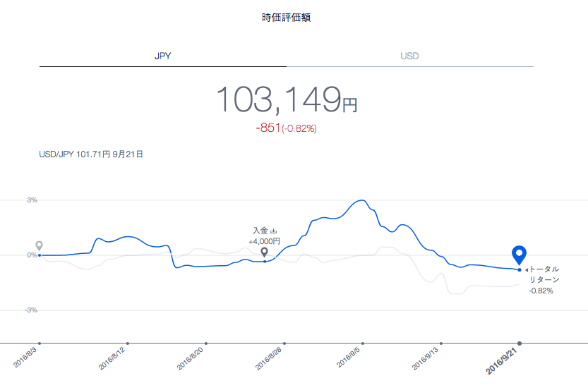This screenshot has height=390, width=588.
Task: Switch to the USD tab
Action: click(x=409, y=56)
